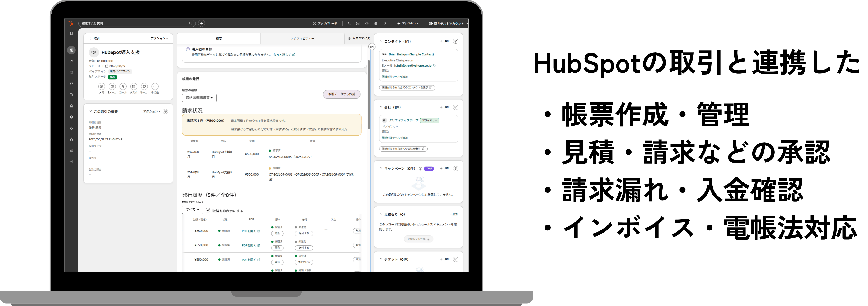The height and width of the screenshot is (306, 868).
Task: Click 関連付けられた全ての会社を表示 button
Action: click(x=403, y=149)
